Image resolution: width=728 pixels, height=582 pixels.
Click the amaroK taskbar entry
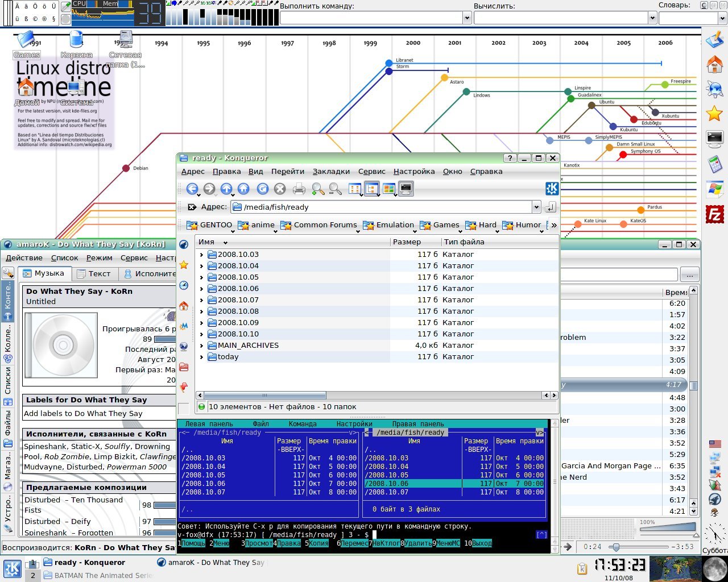210,563
